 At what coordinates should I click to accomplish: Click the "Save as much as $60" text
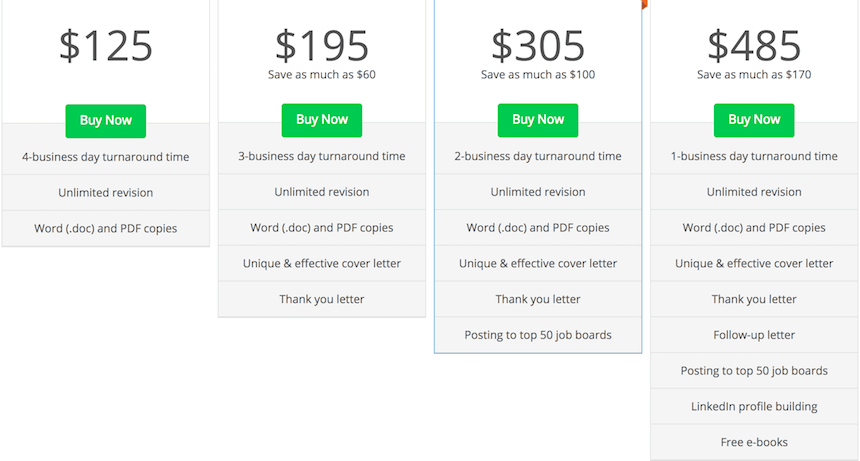tap(322, 74)
